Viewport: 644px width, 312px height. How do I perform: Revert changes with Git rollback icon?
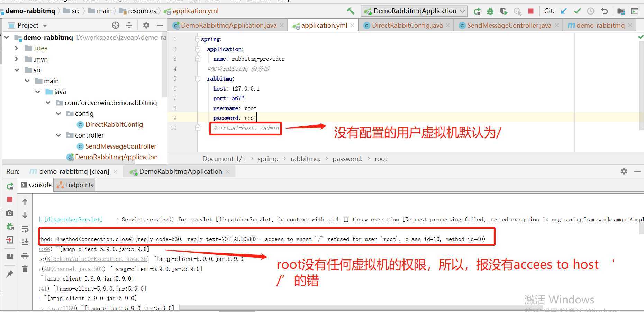click(x=604, y=11)
